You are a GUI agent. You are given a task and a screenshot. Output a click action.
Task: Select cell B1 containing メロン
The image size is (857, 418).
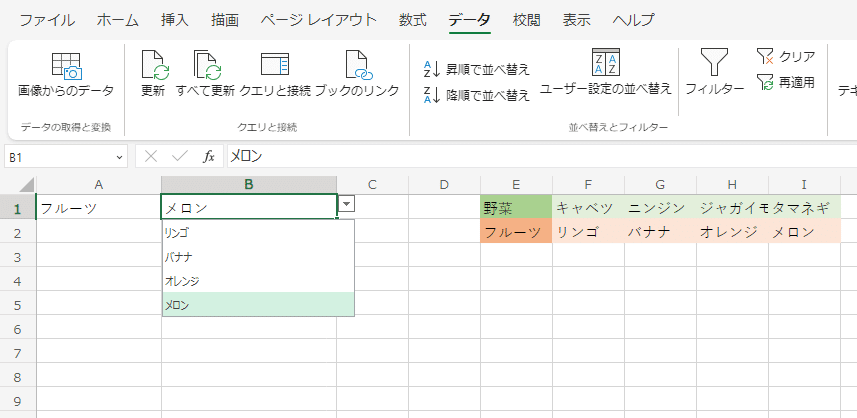coord(249,208)
